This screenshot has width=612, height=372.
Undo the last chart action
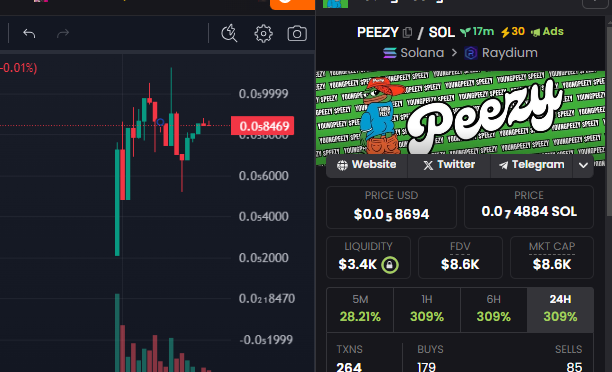pos(29,34)
